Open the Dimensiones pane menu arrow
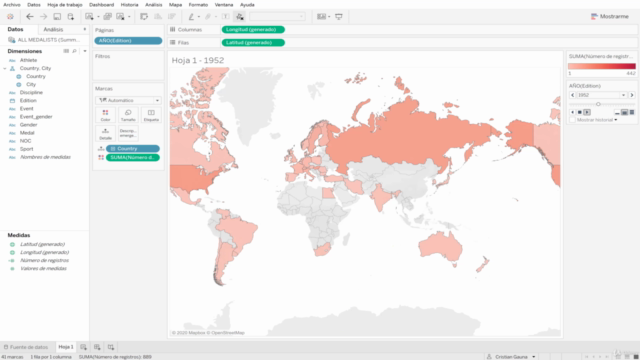The image size is (640, 360). tap(85, 51)
